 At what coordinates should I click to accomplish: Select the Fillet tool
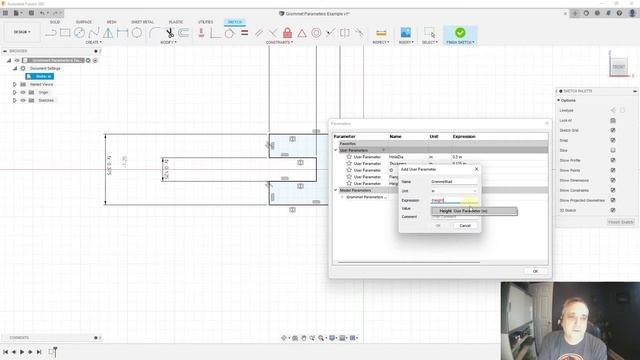pos(154,33)
